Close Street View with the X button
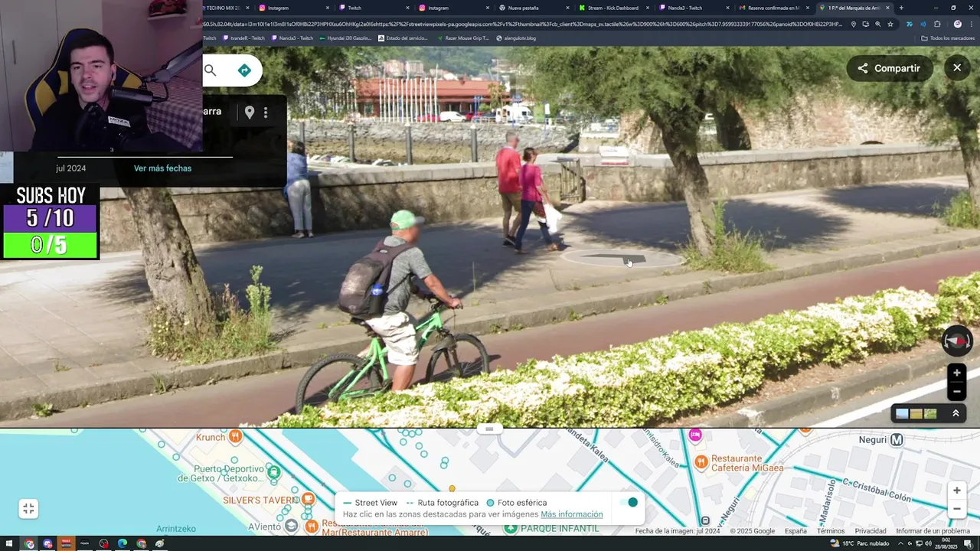Image resolution: width=980 pixels, height=551 pixels. pyautogui.click(x=957, y=68)
